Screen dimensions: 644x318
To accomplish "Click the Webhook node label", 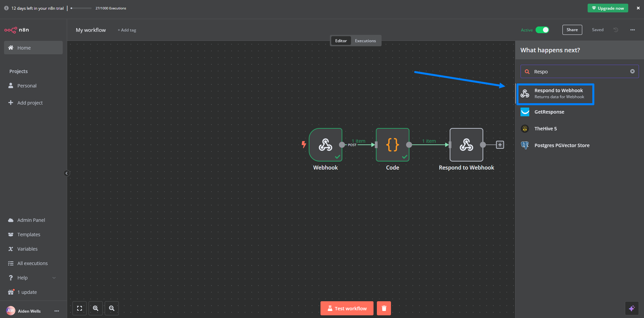I will [x=326, y=168].
